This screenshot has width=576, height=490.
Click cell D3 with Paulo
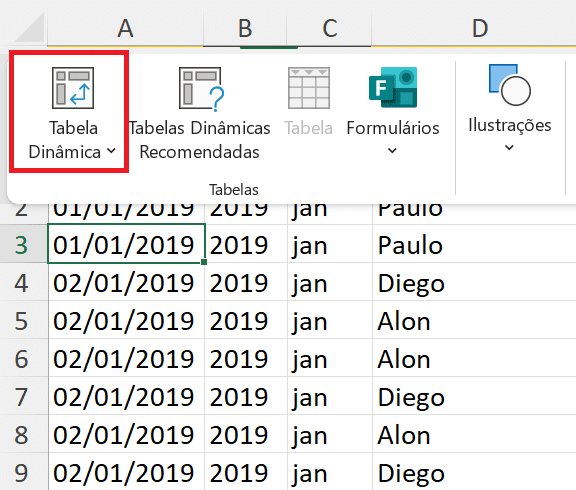click(474, 245)
